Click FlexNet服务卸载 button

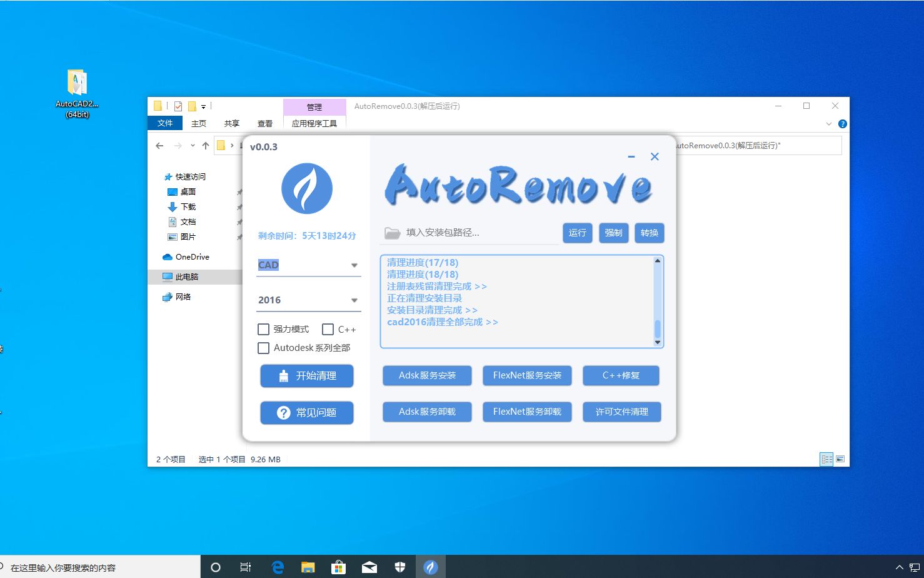527,412
